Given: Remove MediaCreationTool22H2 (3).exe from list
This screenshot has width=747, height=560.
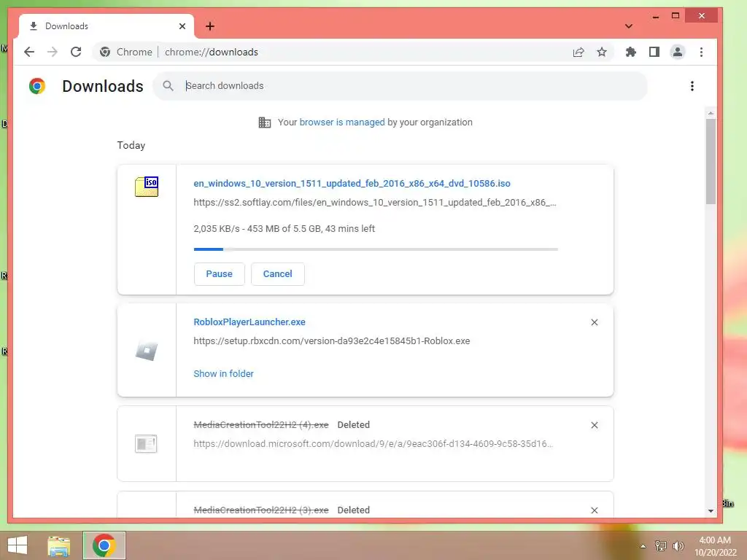Looking at the screenshot, I should 594,510.
